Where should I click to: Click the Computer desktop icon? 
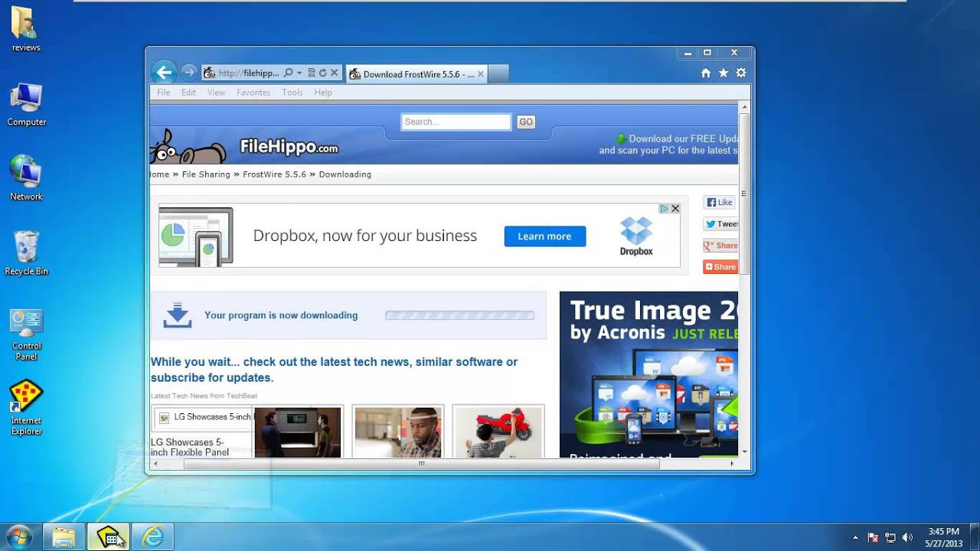[26, 105]
